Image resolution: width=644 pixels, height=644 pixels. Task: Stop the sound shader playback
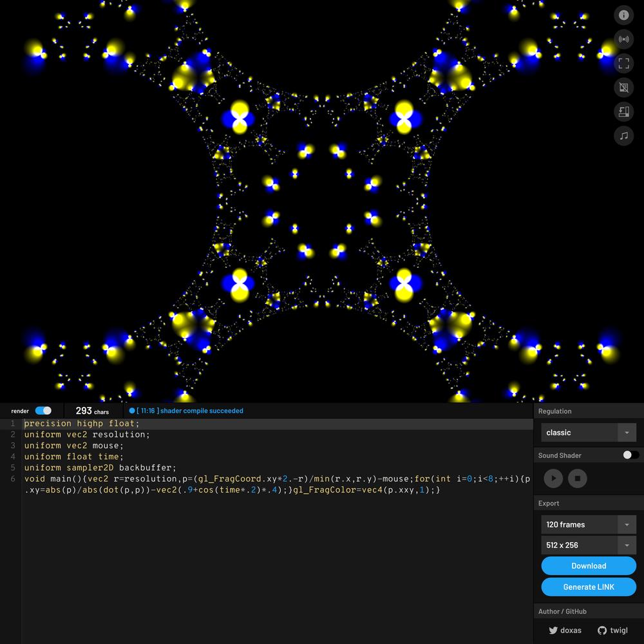point(578,478)
